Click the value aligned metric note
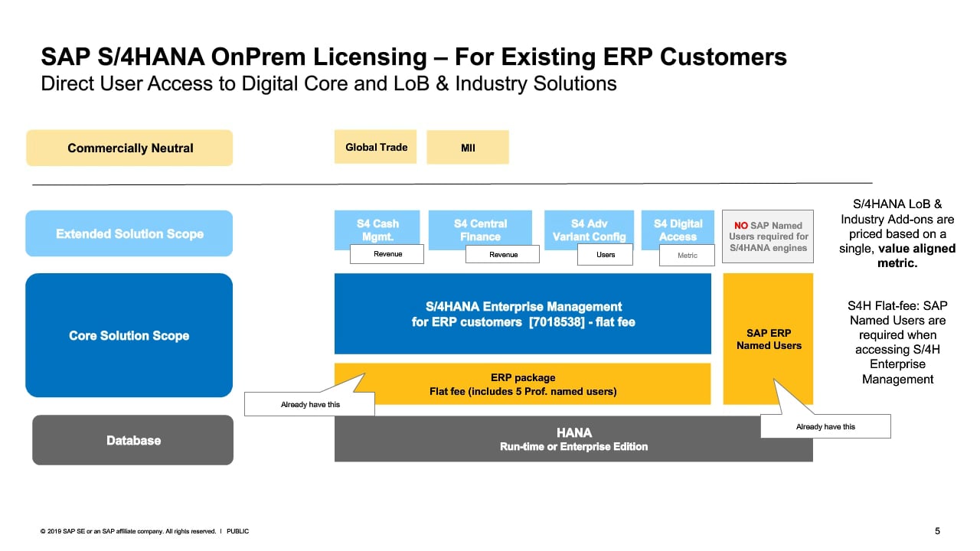Image resolution: width=980 pixels, height=551 pixels. pyautogui.click(x=897, y=234)
